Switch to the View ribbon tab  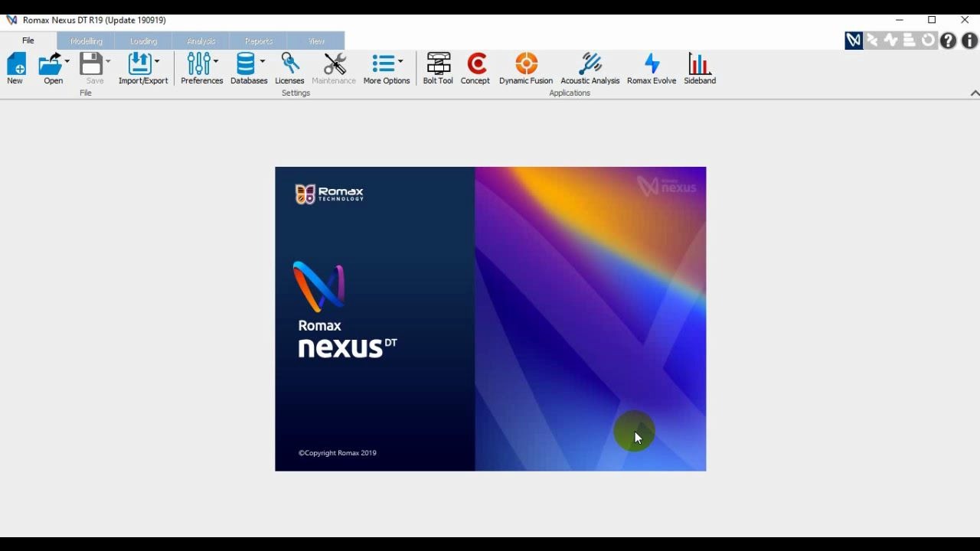pos(316,41)
